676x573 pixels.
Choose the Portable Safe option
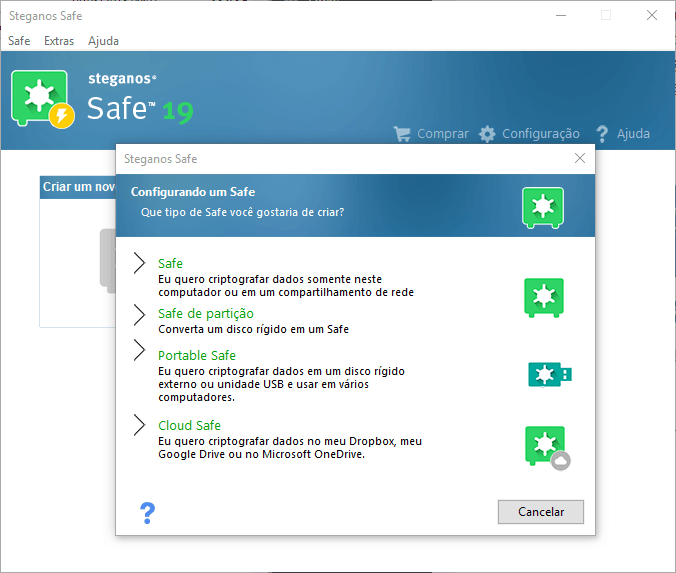[197, 355]
